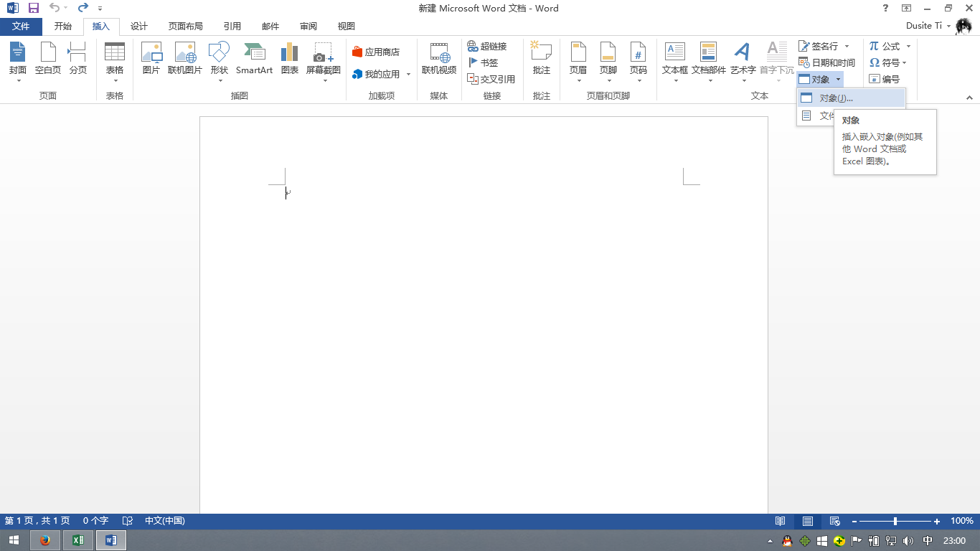Switch to the Design (设计) tab
This screenshot has width=980, height=551.
(x=139, y=27)
